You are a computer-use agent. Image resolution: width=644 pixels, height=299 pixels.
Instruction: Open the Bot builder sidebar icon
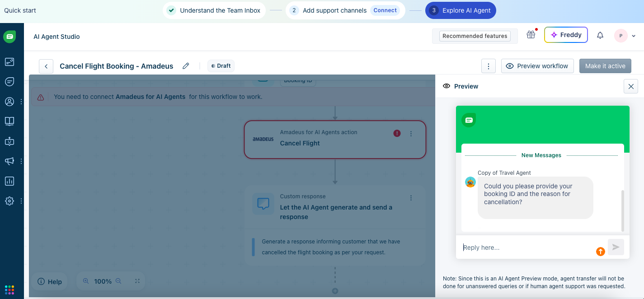click(9, 141)
